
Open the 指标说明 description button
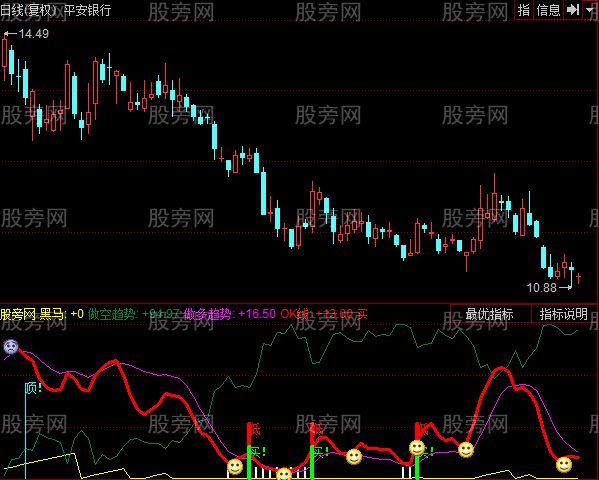[x=564, y=314]
